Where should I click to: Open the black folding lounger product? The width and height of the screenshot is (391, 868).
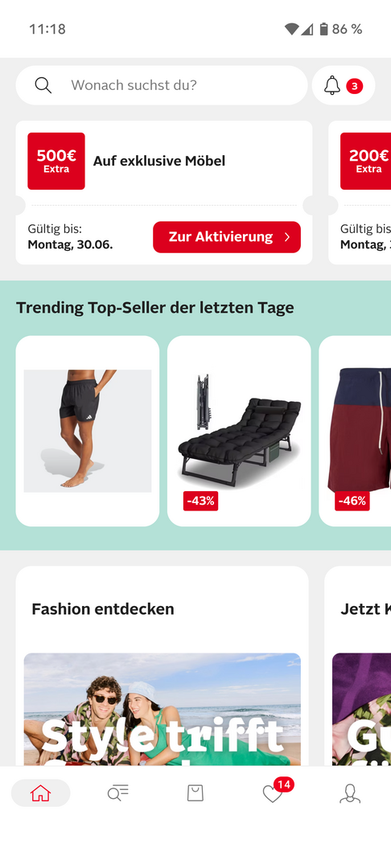click(239, 431)
